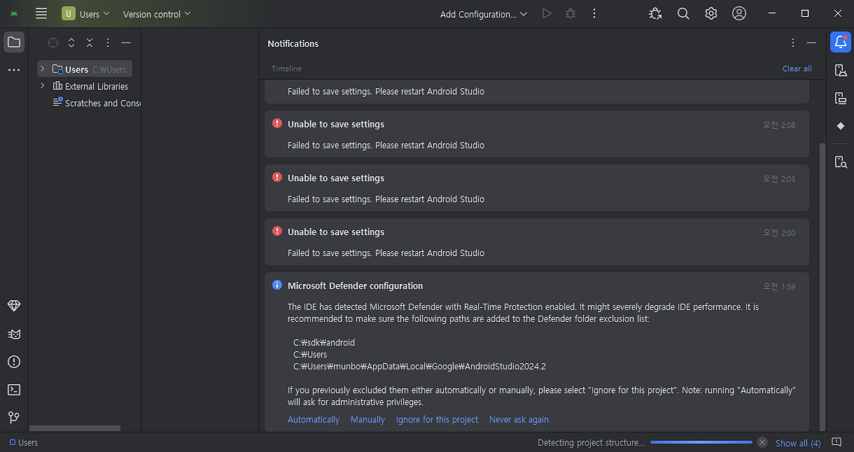Open More tool windows ellipsis
Viewport: 854px width, 452px height.
coord(14,70)
